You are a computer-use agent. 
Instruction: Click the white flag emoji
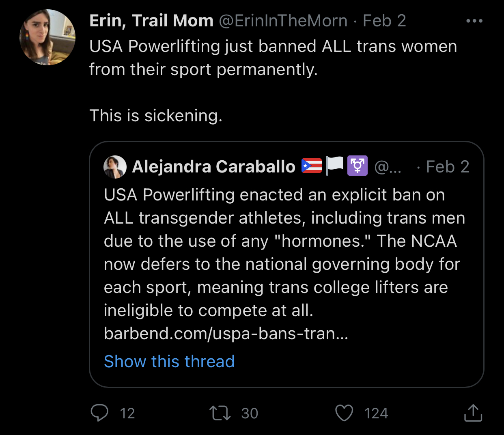[334, 166]
